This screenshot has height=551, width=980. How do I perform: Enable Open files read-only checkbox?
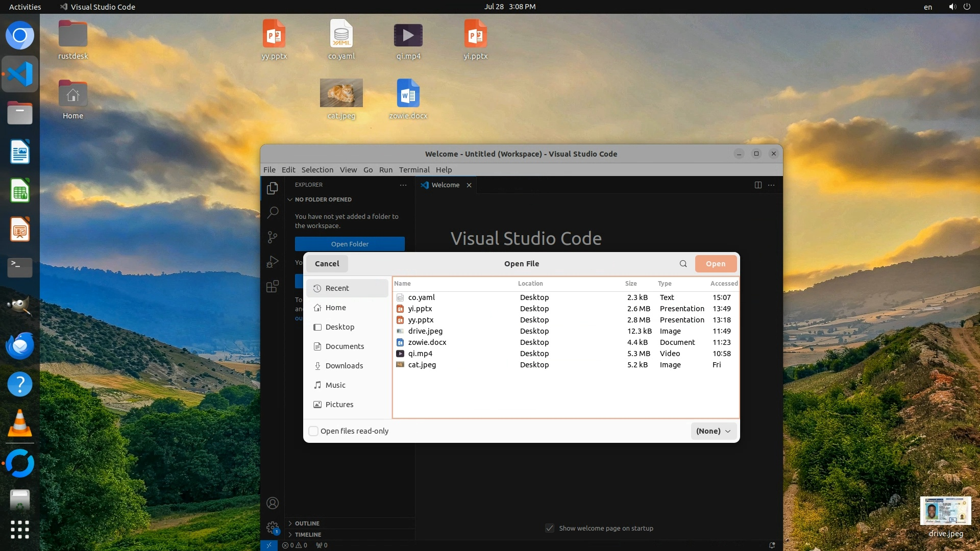(313, 431)
